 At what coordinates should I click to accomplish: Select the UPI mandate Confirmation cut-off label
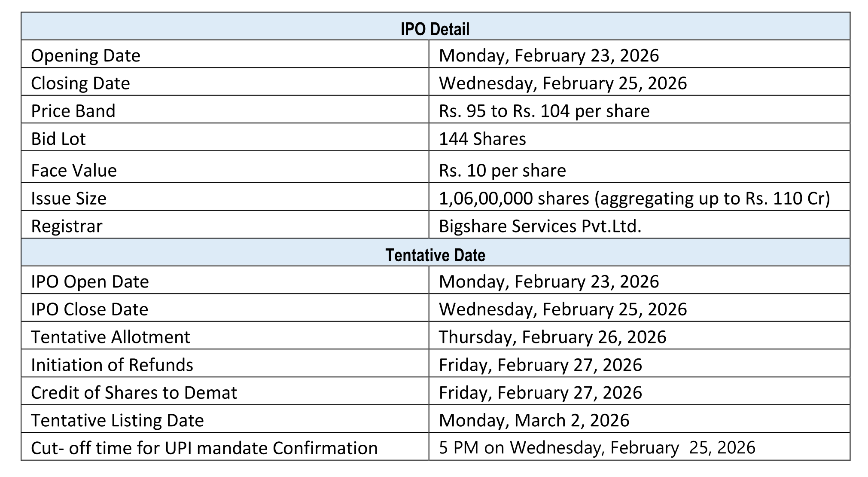tap(204, 448)
